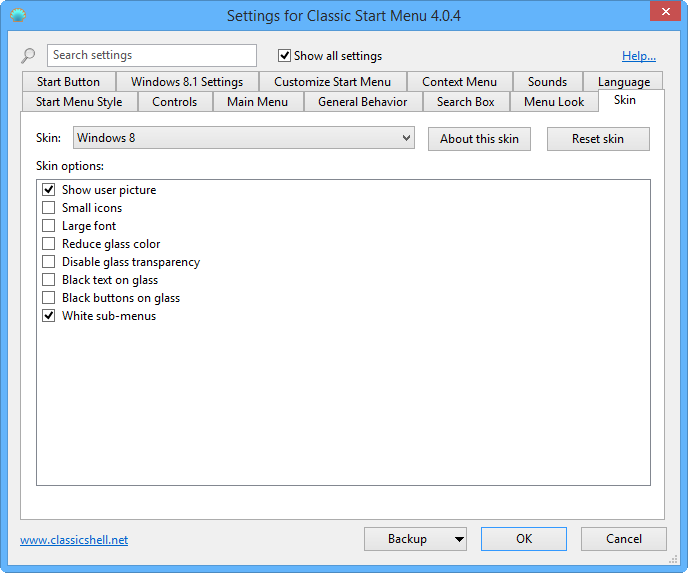The width and height of the screenshot is (688, 573).
Task: Click the 'Skin:' label text
Action: tap(48, 138)
